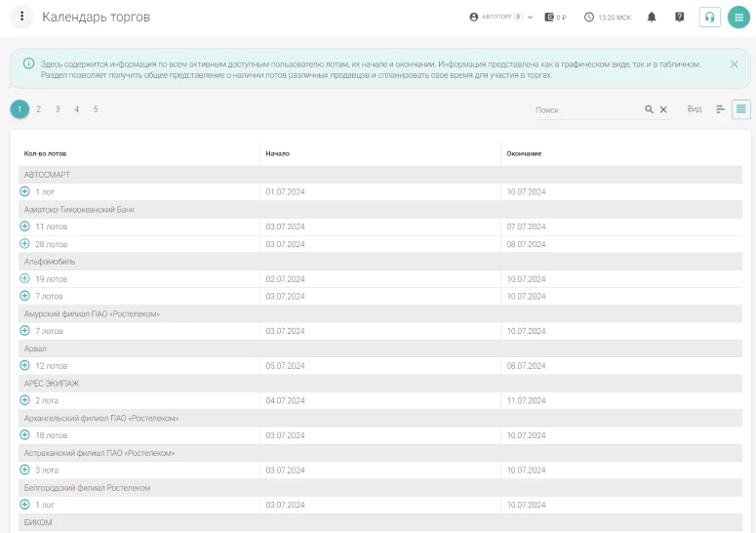Go to page 2
Viewport: 756px width, 533px height.
[x=39, y=109]
